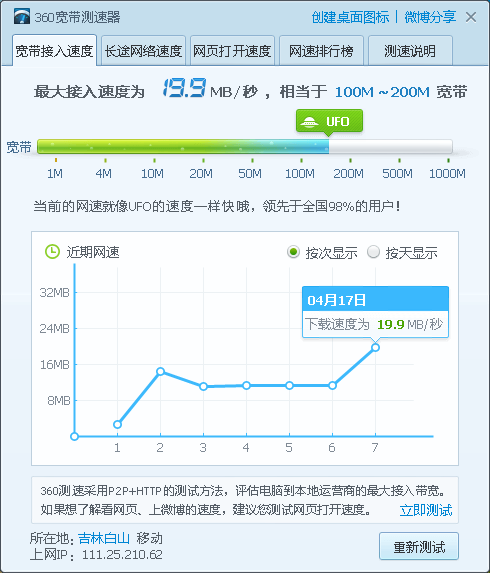Click chart data point for test 1
490x573 pixels.
pyautogui.click(x=117, y=424)
